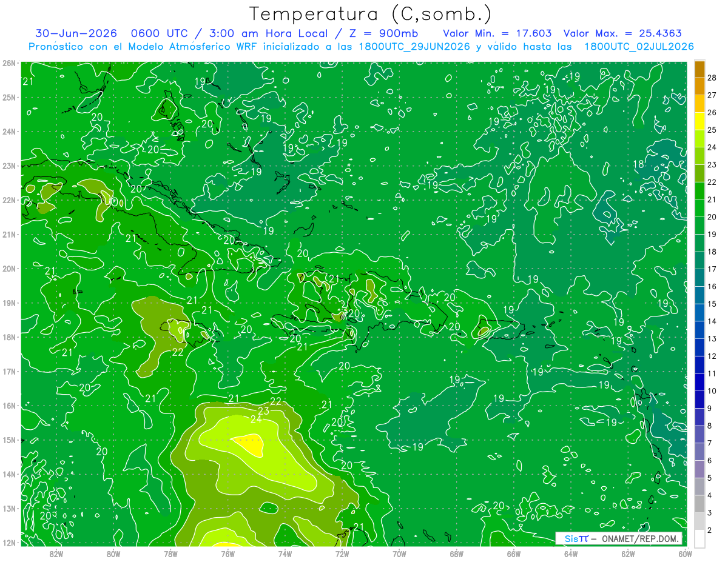The width and height of the screenshot is (728, 562).
Task: Click the "1800UTC_02JUL2026" valid-until timestamp
Action: coord(639,47)
